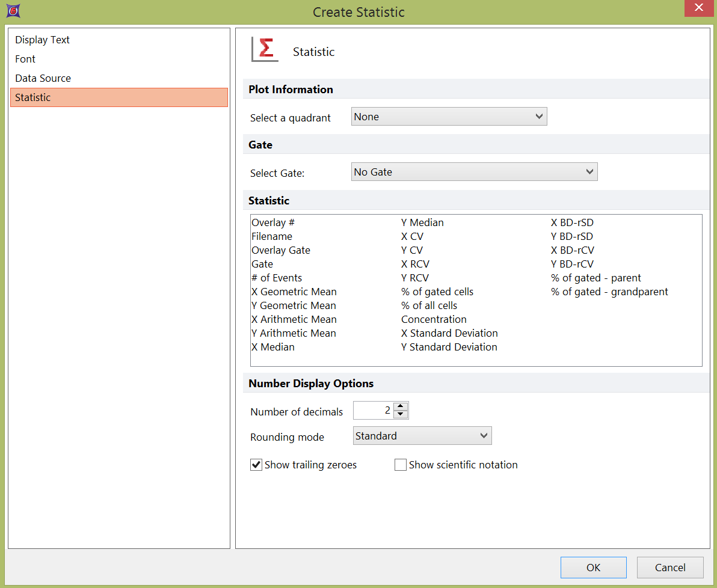Expand the Select Gate dropdown
This screenshot has width=717, height=588.
click(474, 172)
